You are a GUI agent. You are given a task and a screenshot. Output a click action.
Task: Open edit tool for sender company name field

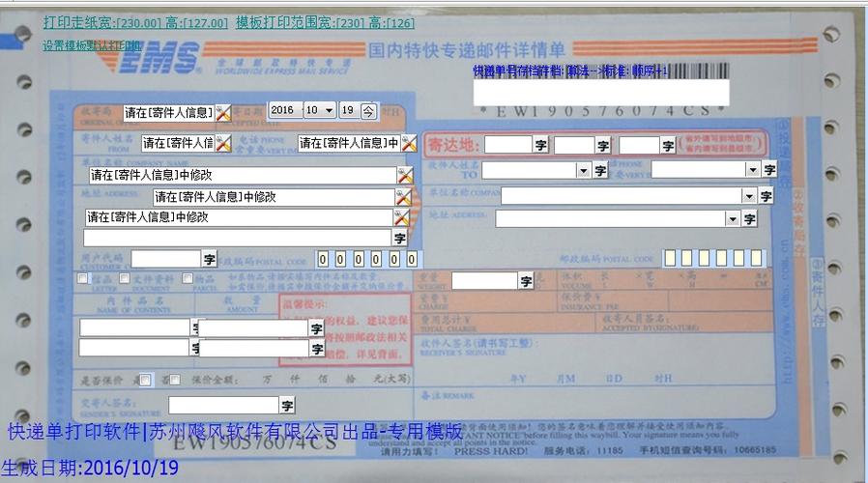(x=405, y=176)
